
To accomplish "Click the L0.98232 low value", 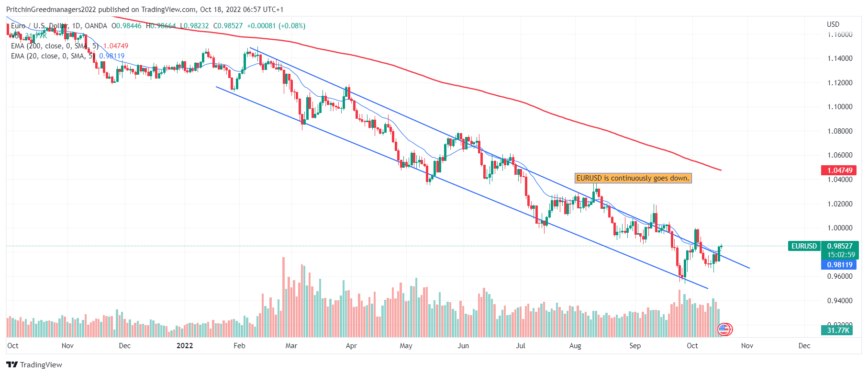I will pyautogui.click(x=194, y=26).
